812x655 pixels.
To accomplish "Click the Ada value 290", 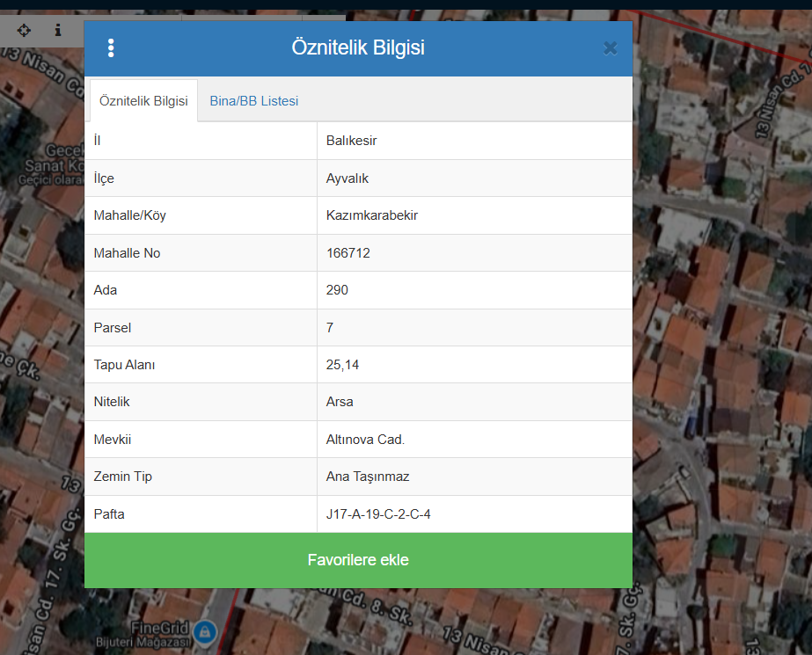I will (x=337, y=290).
